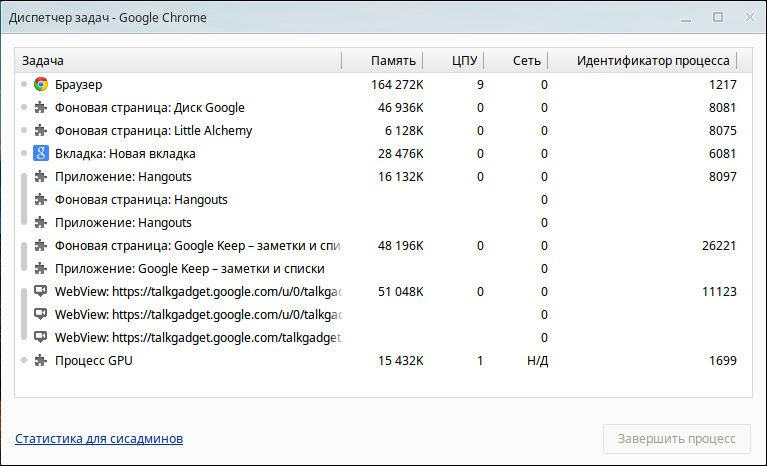Close the Диспетчер задач window
This screenshot has height=466, width=767.
click(749, 17)
